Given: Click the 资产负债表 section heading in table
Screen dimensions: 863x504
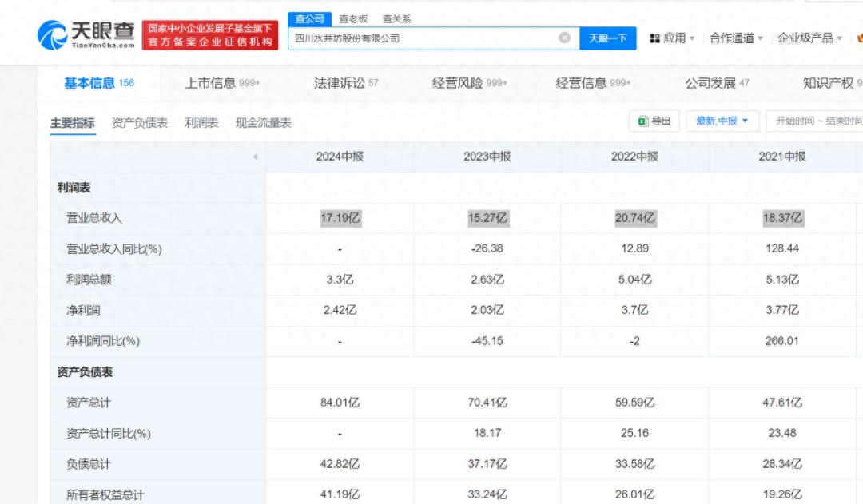Looking at the screenshot, I should (85, 372).
